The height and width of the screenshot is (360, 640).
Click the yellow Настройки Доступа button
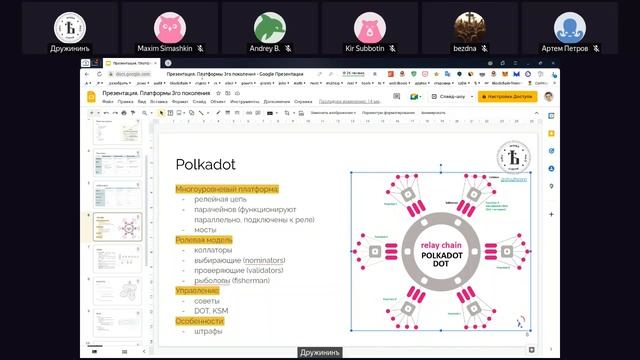click(x=507, y=97)
